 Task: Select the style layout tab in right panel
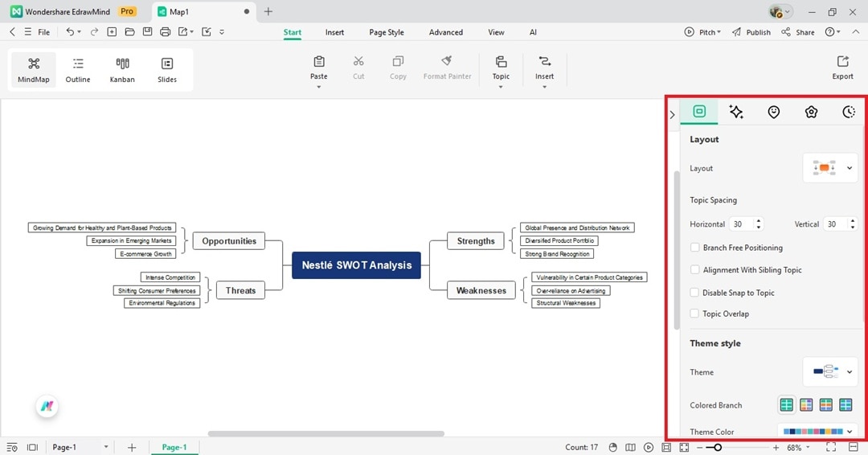[x=699, y=111]
